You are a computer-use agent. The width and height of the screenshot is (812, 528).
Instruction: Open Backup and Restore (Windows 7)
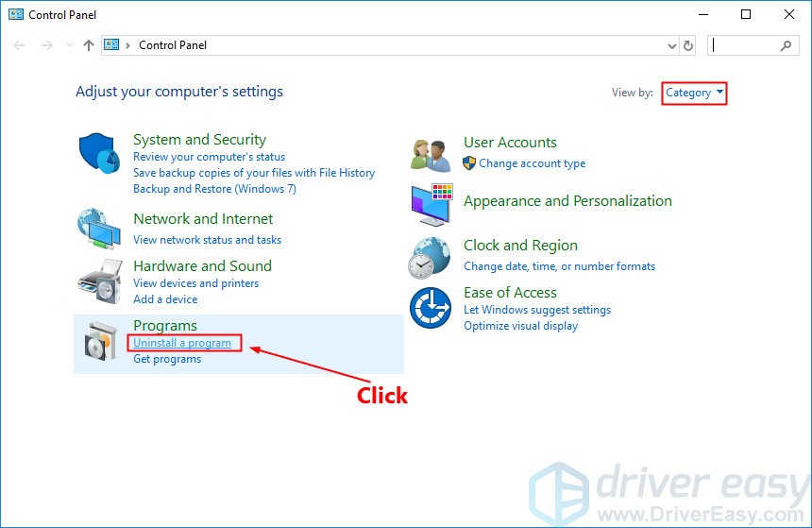pyautogui.click(x=214, y=189)
